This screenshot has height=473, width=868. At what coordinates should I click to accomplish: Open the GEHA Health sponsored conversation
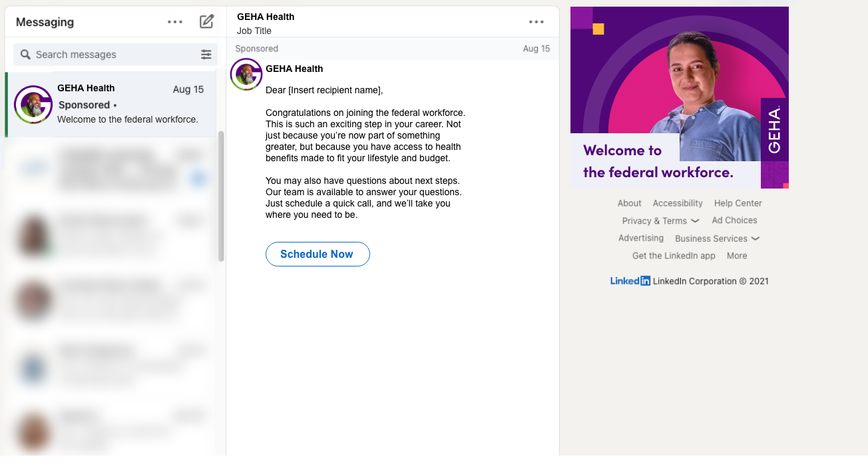tap(111, 105)
